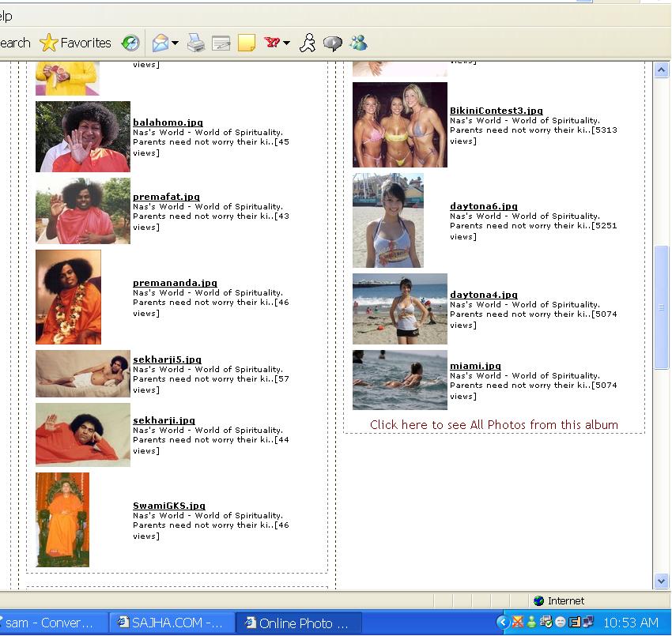The image size is (672, 636).
Task: Expand hidden system tray icons
Action: tap(502, 623)
